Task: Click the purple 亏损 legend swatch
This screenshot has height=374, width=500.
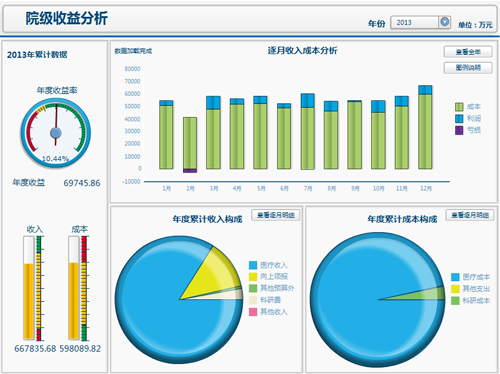Action: coord(459,130)
